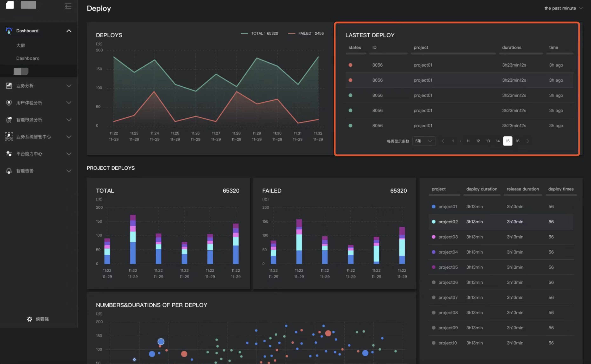Expand the 平台能力中心 section chevron
The width and height of the screenshot is (591, 364).
69,154
